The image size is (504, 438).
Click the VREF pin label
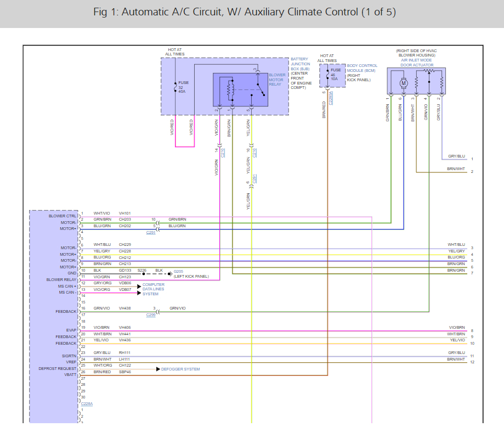pyautogui.click(x=71, y=362)
